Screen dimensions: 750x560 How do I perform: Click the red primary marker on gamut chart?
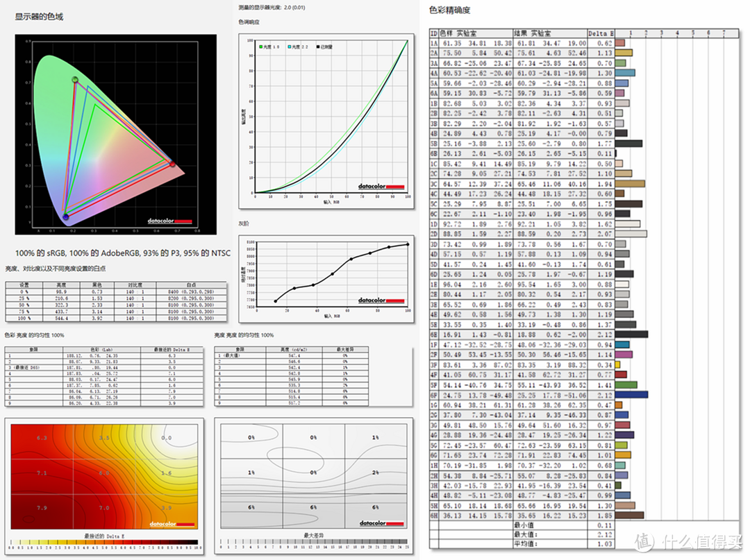(x=172, y=164)
